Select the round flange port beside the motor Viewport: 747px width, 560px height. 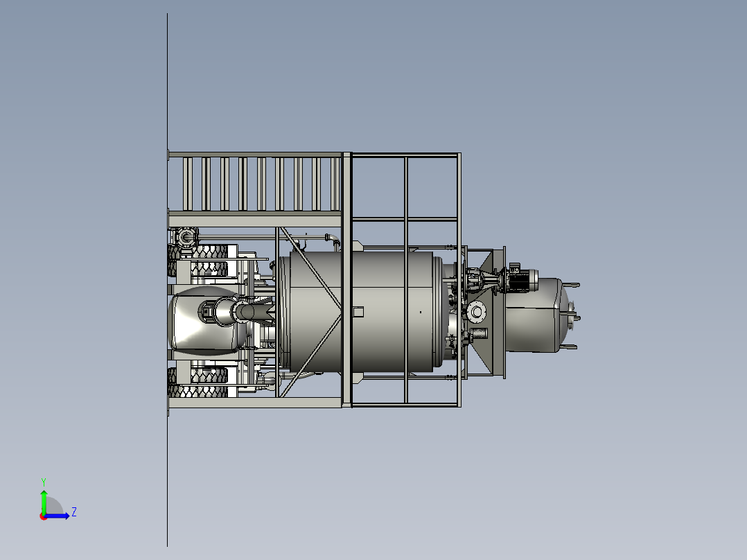tap(475, 312)
